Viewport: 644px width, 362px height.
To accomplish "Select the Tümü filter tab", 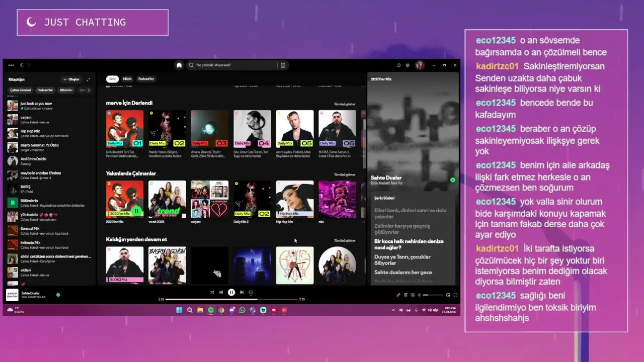I will pos(113,79).
